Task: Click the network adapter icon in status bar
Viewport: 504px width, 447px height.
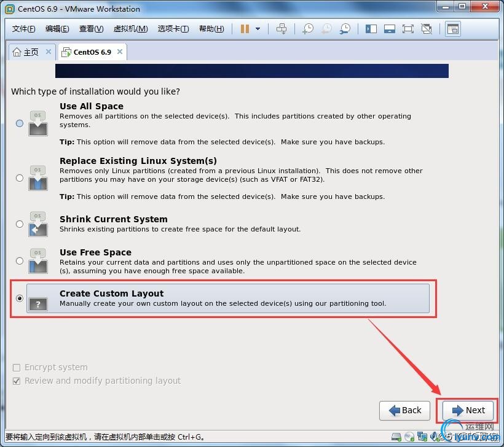Action: click(x=422, y=437)
